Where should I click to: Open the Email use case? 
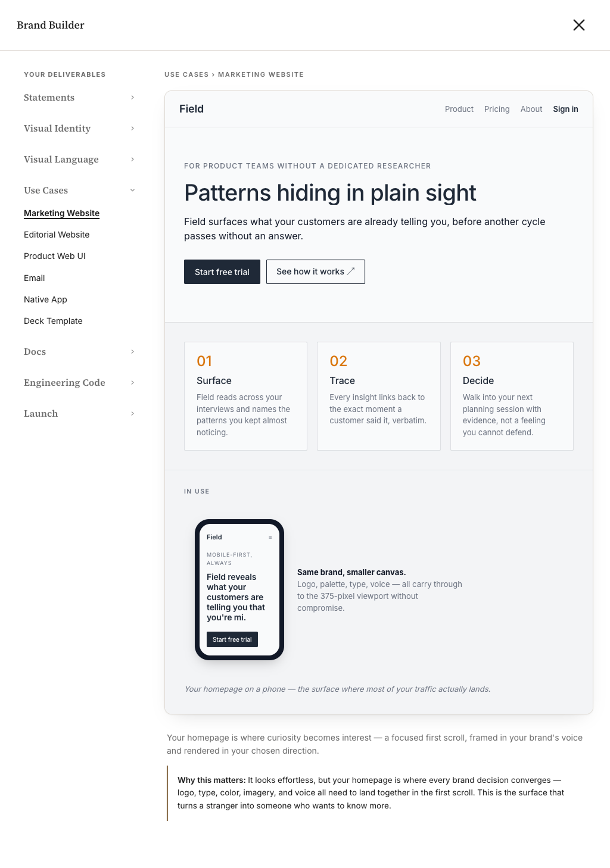click(35, 278)
